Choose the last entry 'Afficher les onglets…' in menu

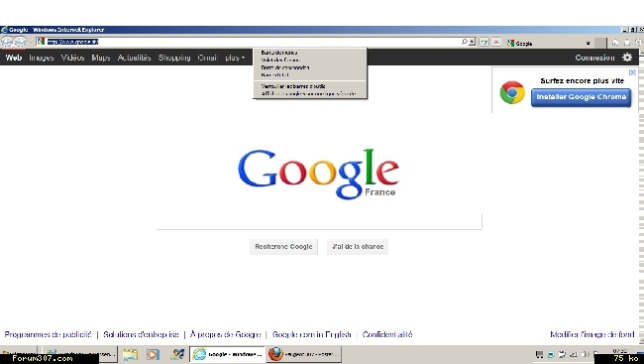click(310, 94)
